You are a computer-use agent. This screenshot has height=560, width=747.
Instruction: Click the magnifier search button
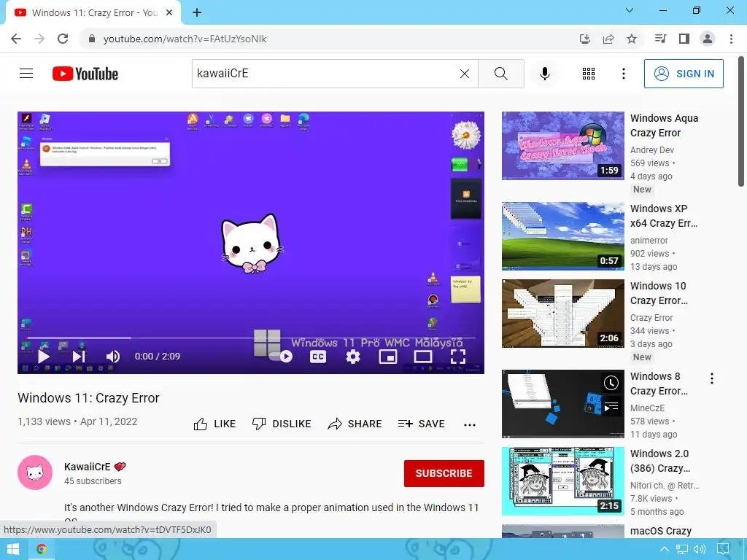tap(500, 74)
